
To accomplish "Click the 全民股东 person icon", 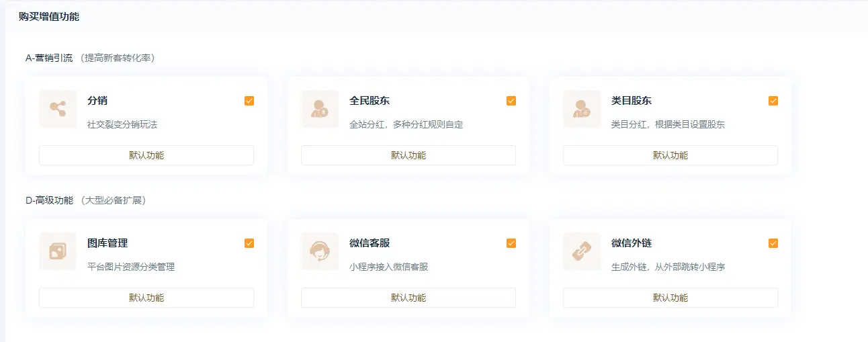I will coord(320,109).
